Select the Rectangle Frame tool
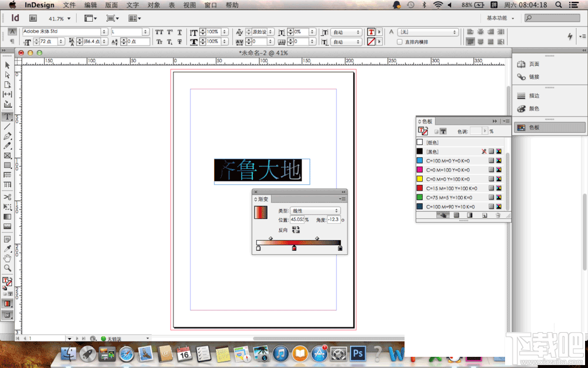This screenshot has width=588, height=368. coord(7,155)
